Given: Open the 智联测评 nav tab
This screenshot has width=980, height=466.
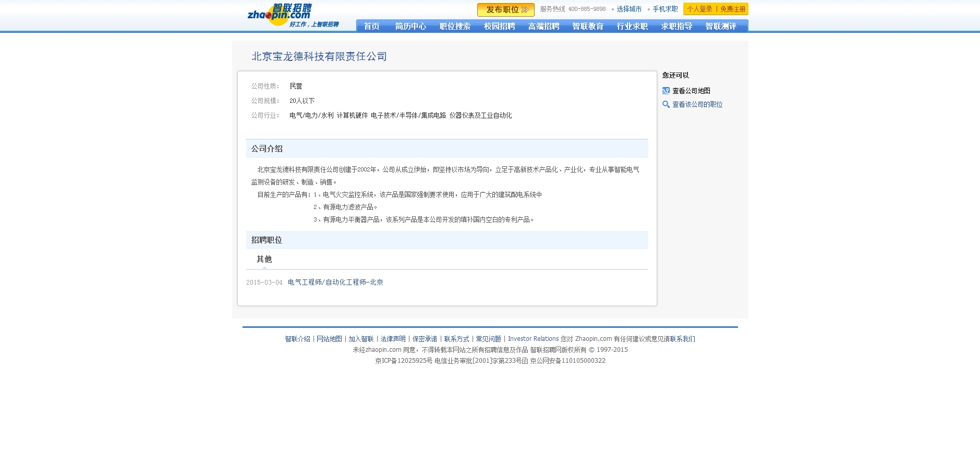Looking at the screenshot, I should point(721,26).
